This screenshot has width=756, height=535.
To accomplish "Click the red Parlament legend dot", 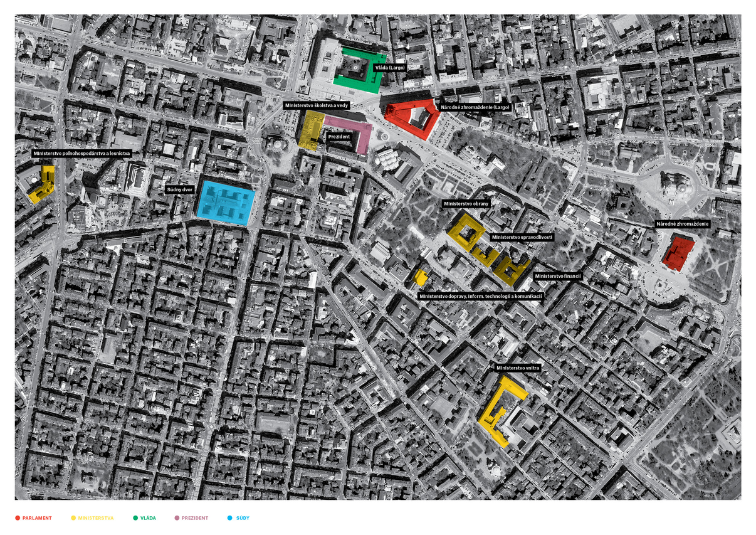I will 18,518.
